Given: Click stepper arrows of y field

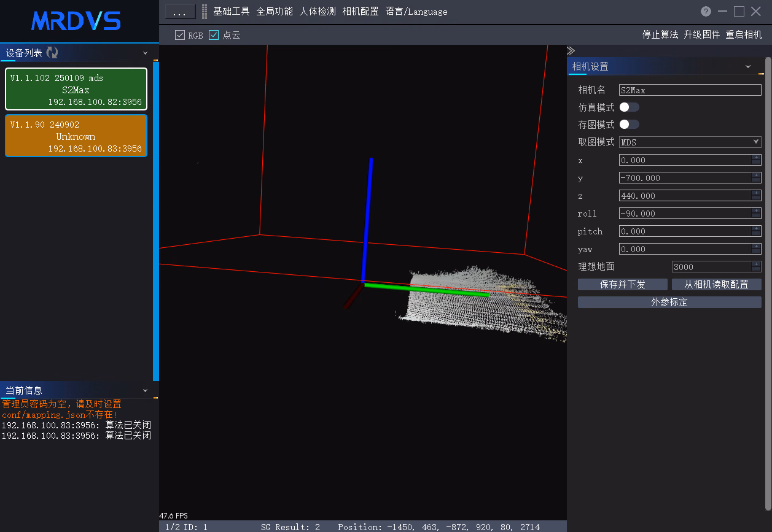Looking at the screenshot, I should pyautogui.click(x=756, y=177).
